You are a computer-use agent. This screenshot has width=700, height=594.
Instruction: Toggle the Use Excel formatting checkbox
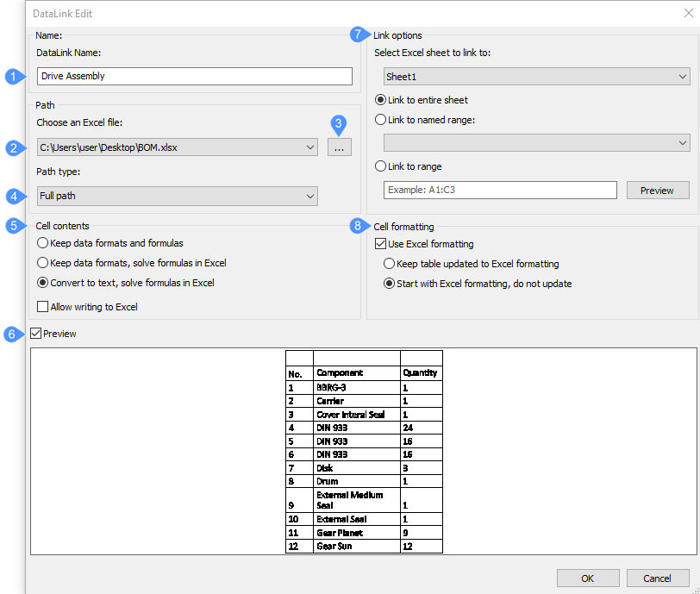coord(380,244)
